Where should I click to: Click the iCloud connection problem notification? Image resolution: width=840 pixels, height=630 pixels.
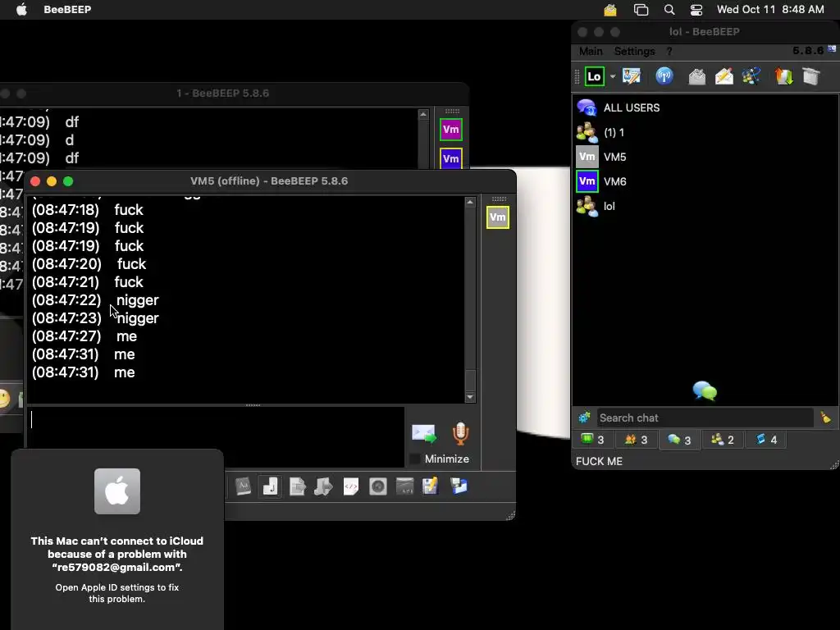tap(117, 540)
